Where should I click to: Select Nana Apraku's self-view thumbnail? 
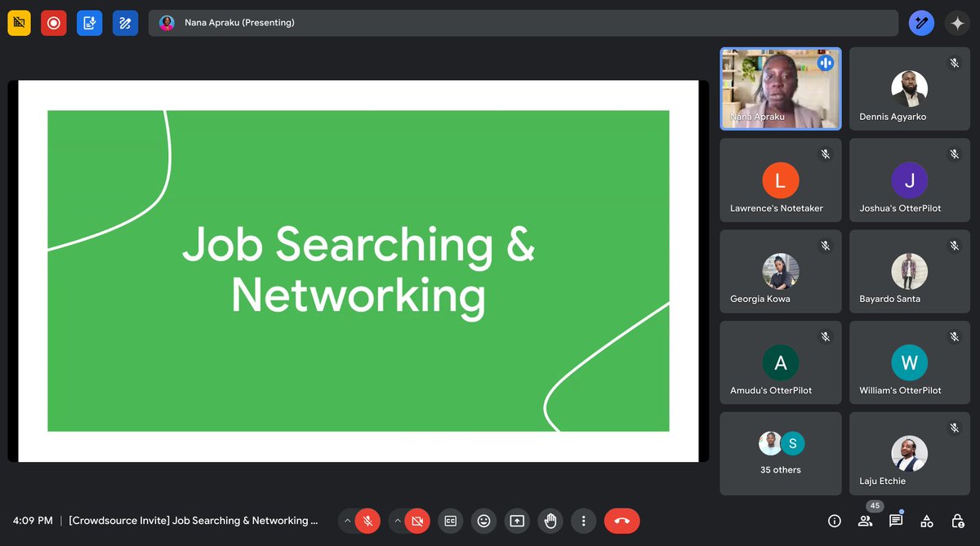780,88
